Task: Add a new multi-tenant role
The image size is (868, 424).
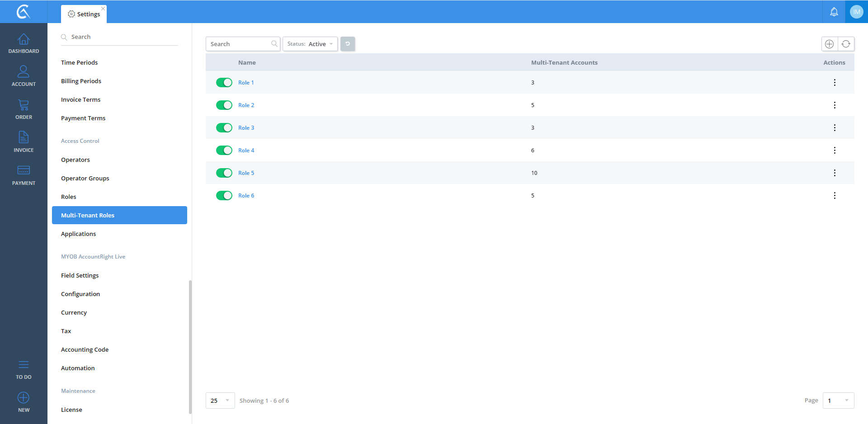Action: point(829,44)
